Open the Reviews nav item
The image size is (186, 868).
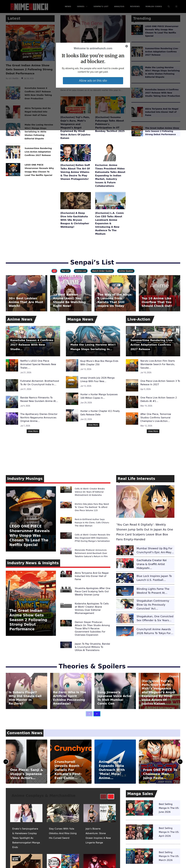point(135,6)
